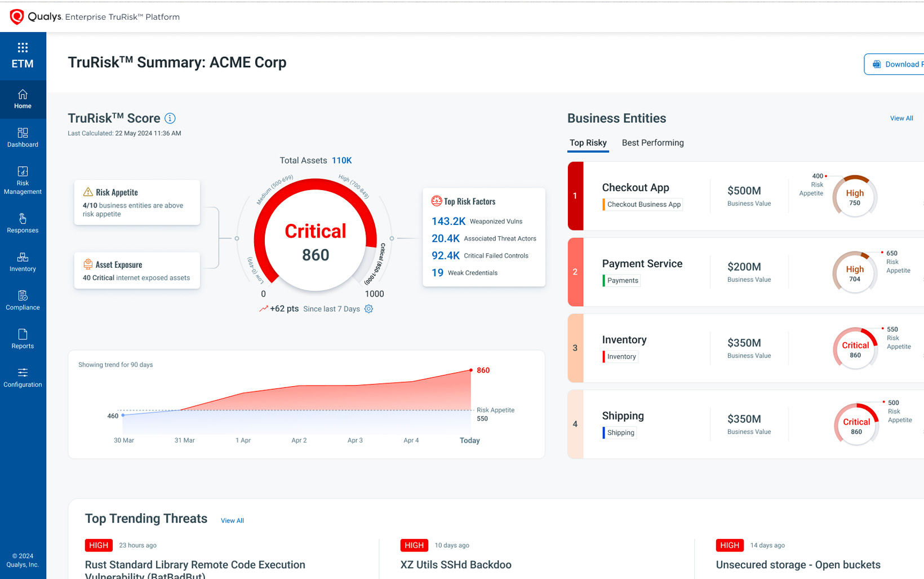Open the Responses sidebar section

tap(23, 223)
